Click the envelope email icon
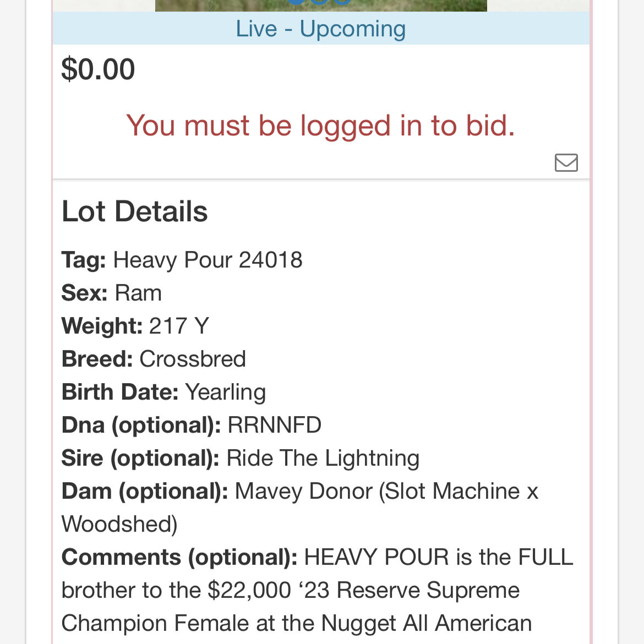This screenshot has height=644, width=644. pyautogui.click(x=566, y=162)
